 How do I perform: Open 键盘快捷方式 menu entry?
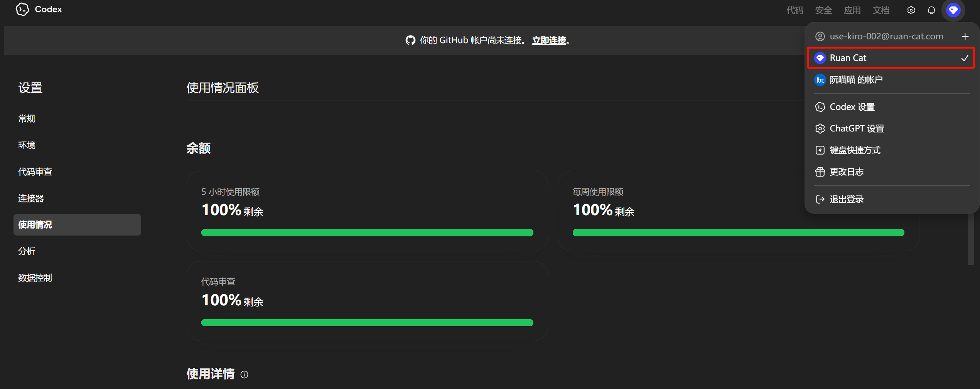coord(855,150)
